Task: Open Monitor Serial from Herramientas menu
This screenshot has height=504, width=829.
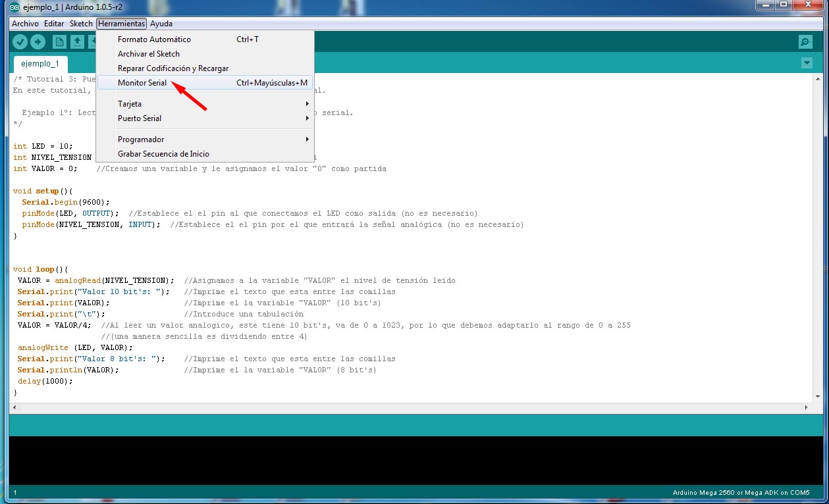Action: pyautogui.click(x=205, y=83)
